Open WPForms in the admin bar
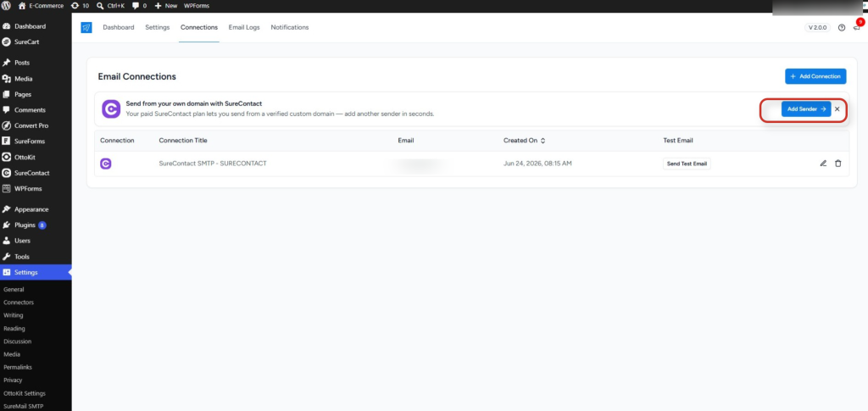Image resolution: width=868 pixels, height=411 pixels. click(x=197, y=6)
